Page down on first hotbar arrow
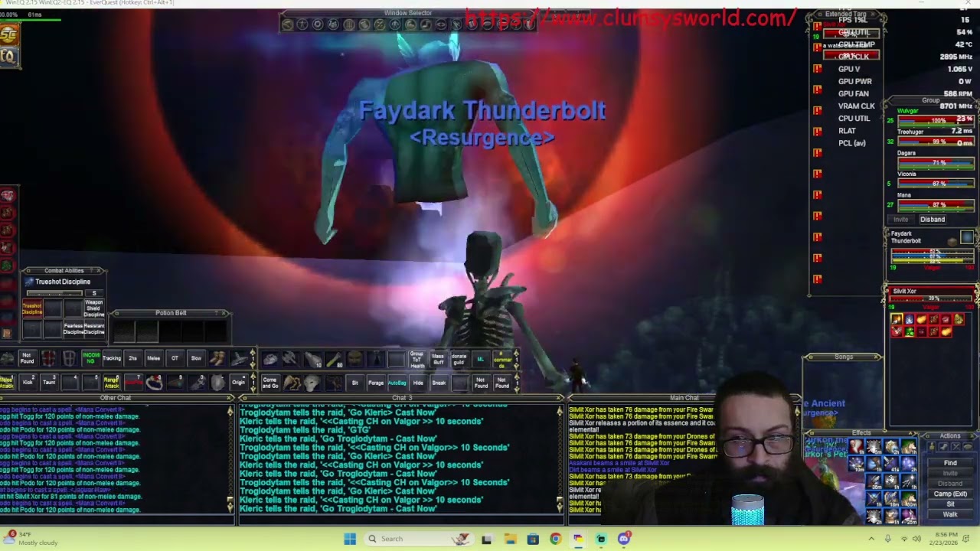Image resolution: width=980 pixels, height=551 pixels. point(252,365)
